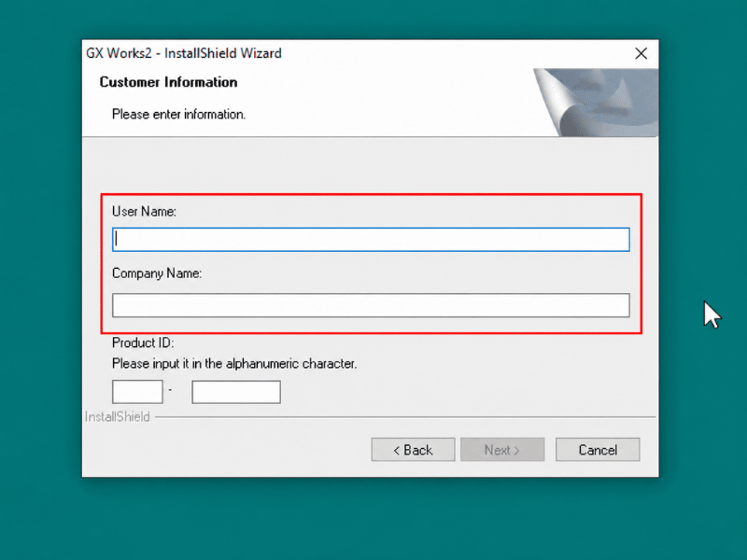
Task: Click the alphanumeric character instruction text
Action: [234, 364]
